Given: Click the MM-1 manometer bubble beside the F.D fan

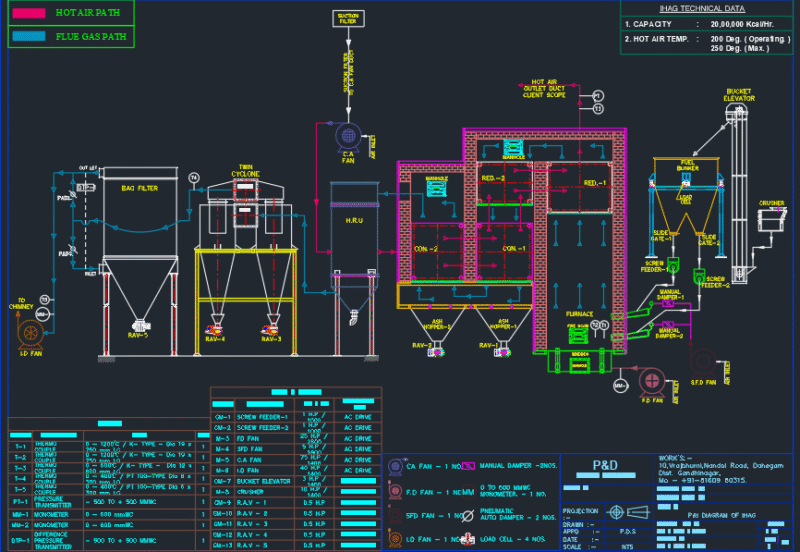Looking at the screenshot, I should (x=620, y=386).
